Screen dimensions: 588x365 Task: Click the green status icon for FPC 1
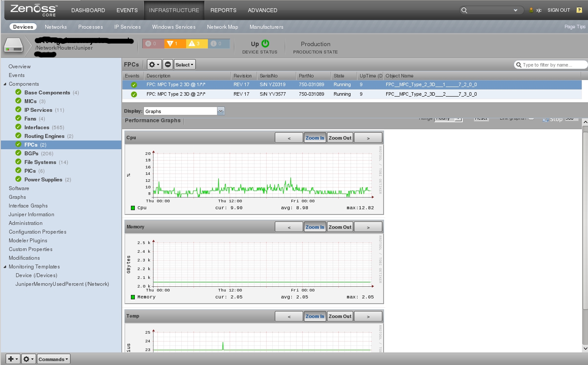click(x=134, y=84)
